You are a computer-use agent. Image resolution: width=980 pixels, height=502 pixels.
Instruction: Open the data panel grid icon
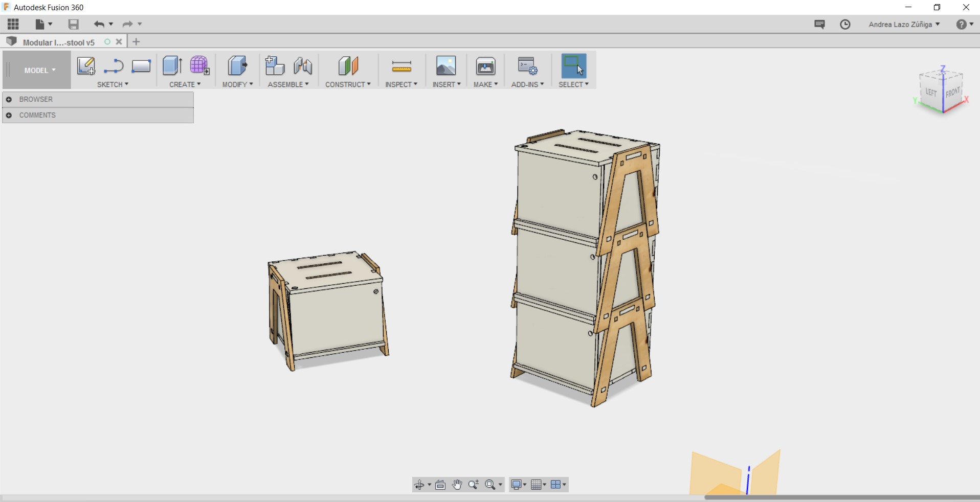click(x=13, y=24)
